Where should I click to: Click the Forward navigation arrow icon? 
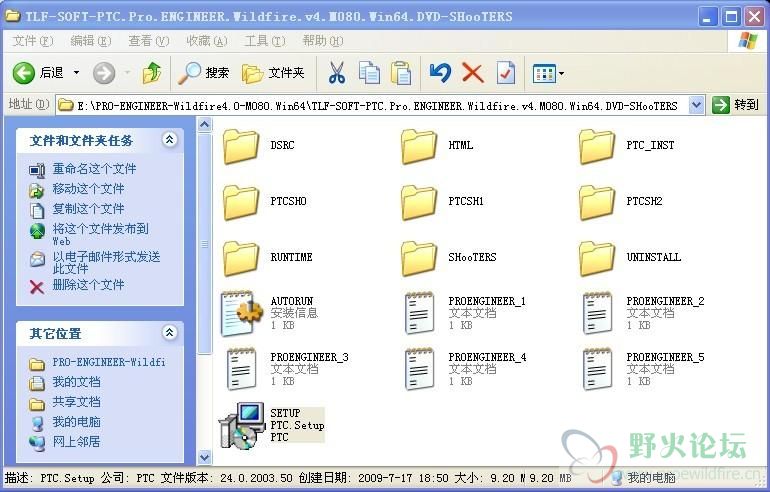104,73
